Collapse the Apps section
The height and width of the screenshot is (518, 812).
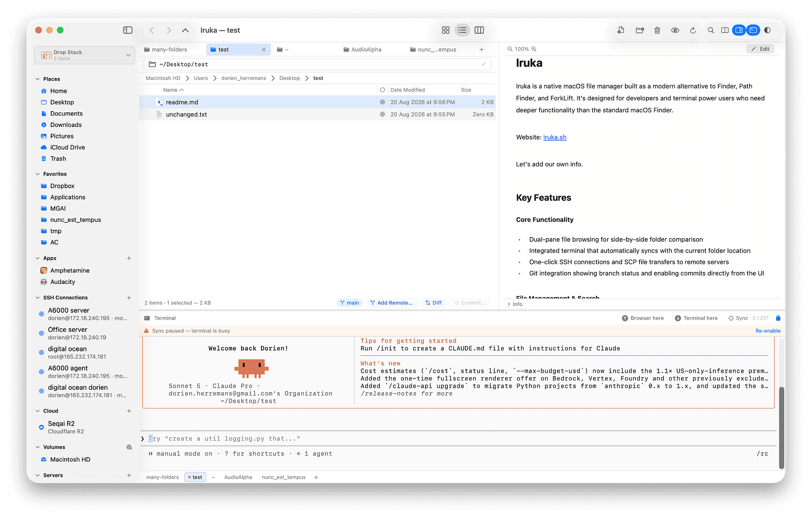tap(38, 258)
